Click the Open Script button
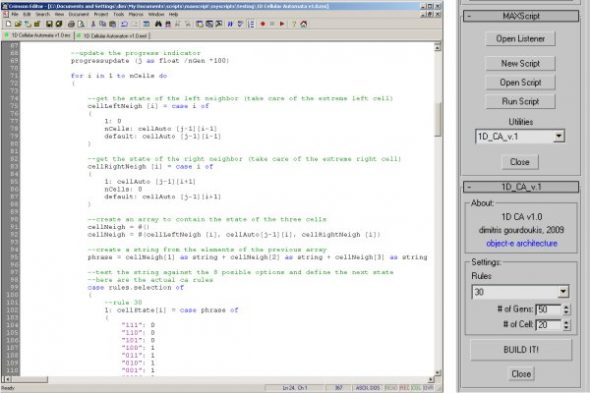Screen dimensions: 590x393 pyautogui.click(x=520, y=82)
